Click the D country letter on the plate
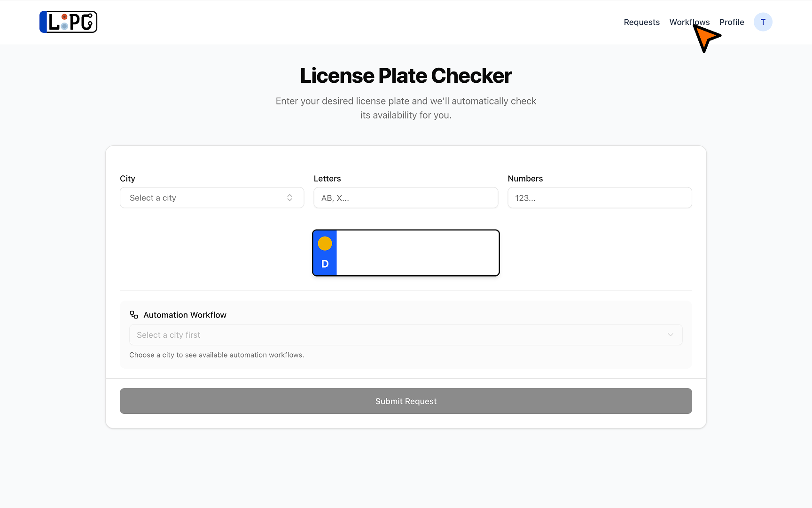 (325, 264)
